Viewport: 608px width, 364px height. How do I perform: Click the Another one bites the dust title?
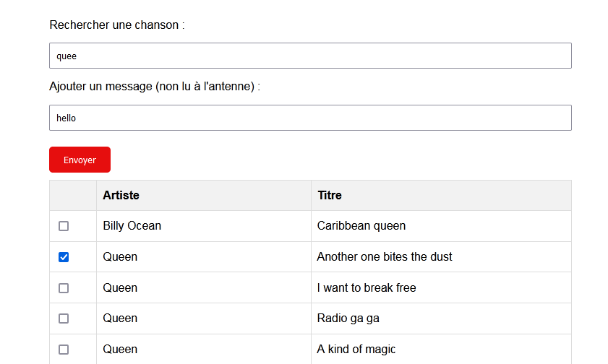[x=385, y=257]
